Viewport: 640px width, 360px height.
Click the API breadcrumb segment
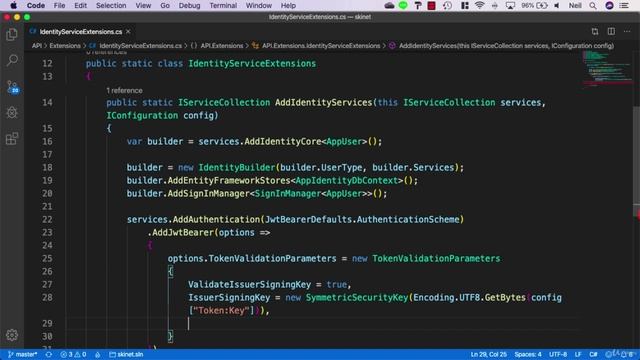tap(37, 46)
